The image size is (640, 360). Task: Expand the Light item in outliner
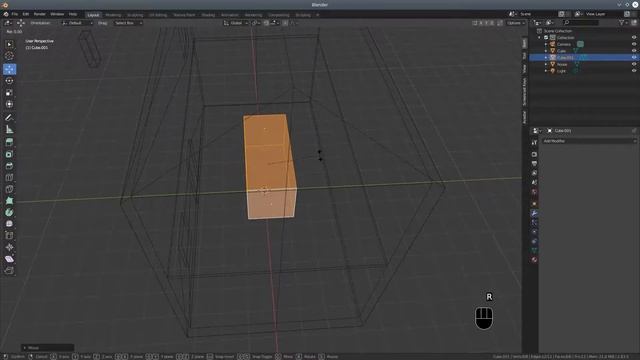[x=546, y=71]
